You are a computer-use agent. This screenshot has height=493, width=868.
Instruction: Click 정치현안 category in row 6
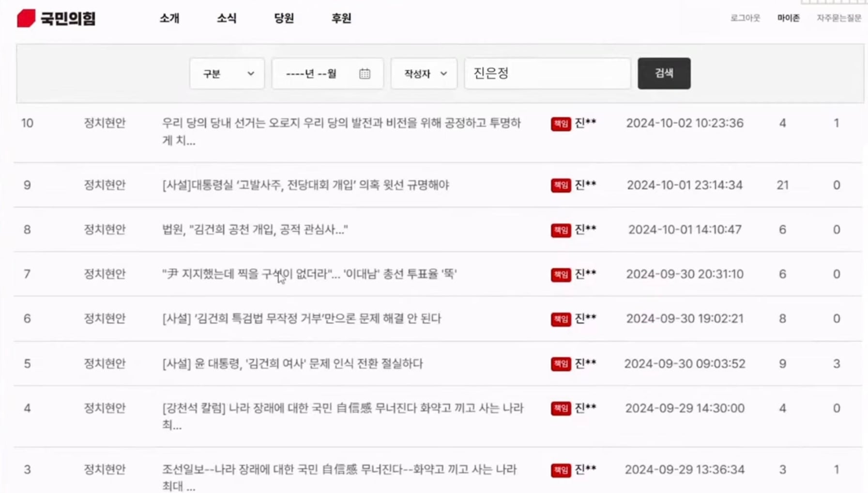coord(105,318)
